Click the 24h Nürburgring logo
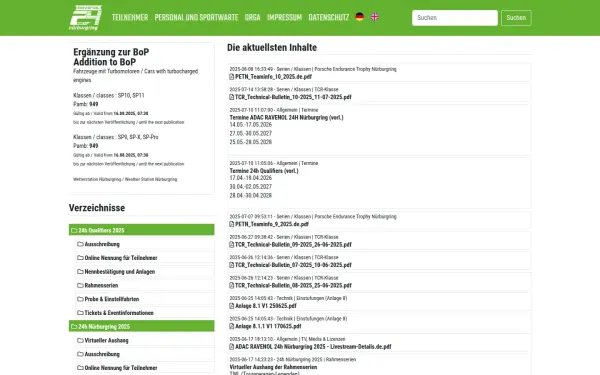The image size is (600, 375). 85,18
